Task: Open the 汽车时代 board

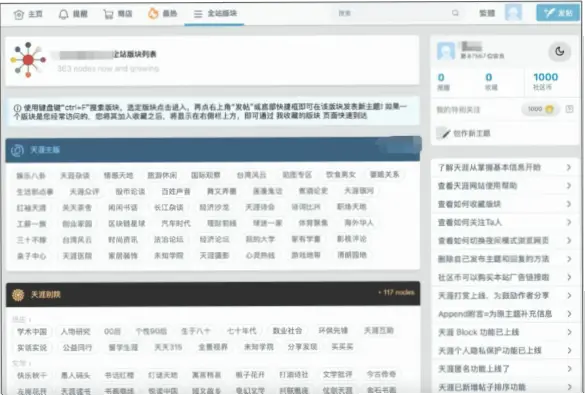Action: (176, 224)
